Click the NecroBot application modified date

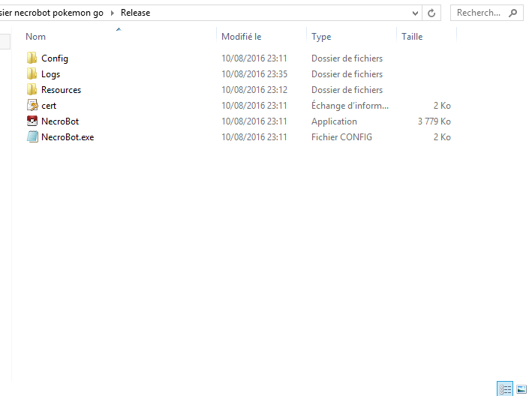click(x=254, y=121)
